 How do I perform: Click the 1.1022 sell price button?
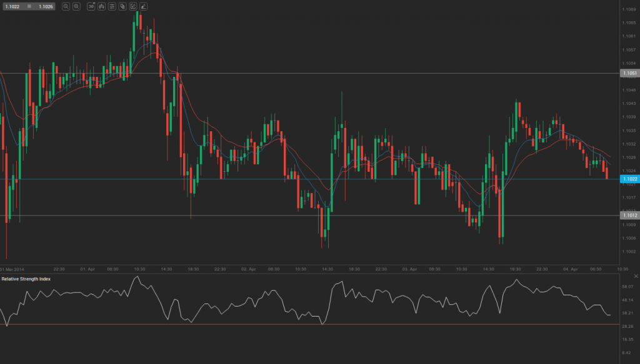13,6
